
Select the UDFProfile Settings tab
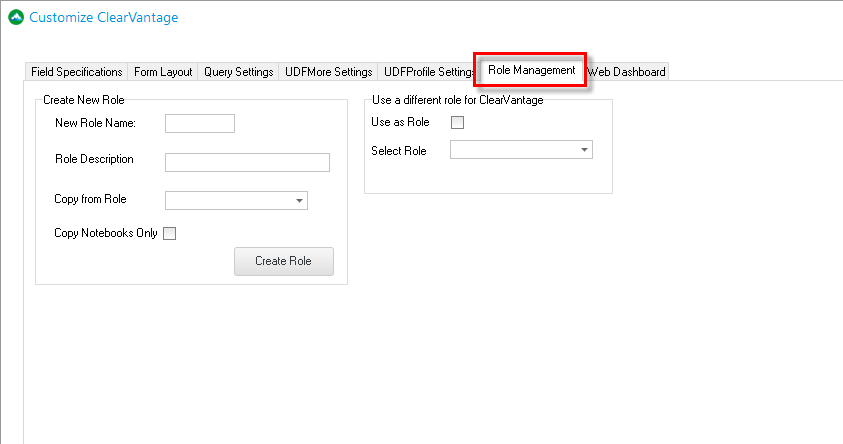(x=426, y=72)
